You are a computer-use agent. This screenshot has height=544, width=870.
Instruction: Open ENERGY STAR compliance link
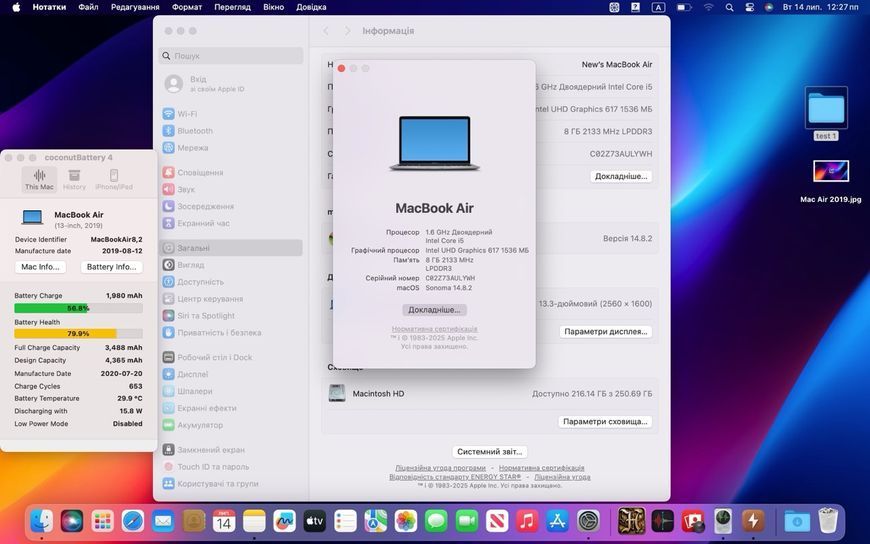coord(455,477)
